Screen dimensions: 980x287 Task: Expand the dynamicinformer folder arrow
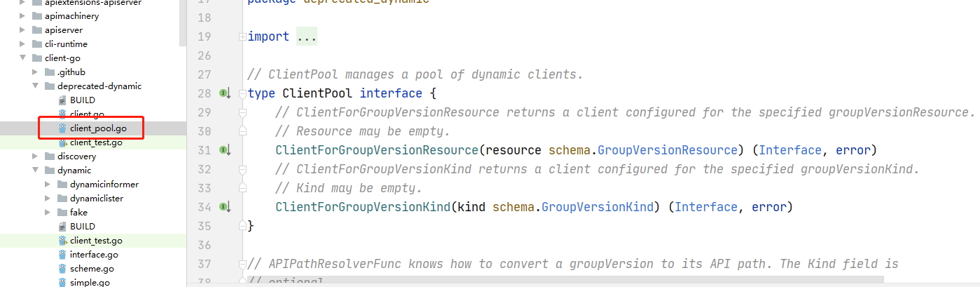point(48,185)
